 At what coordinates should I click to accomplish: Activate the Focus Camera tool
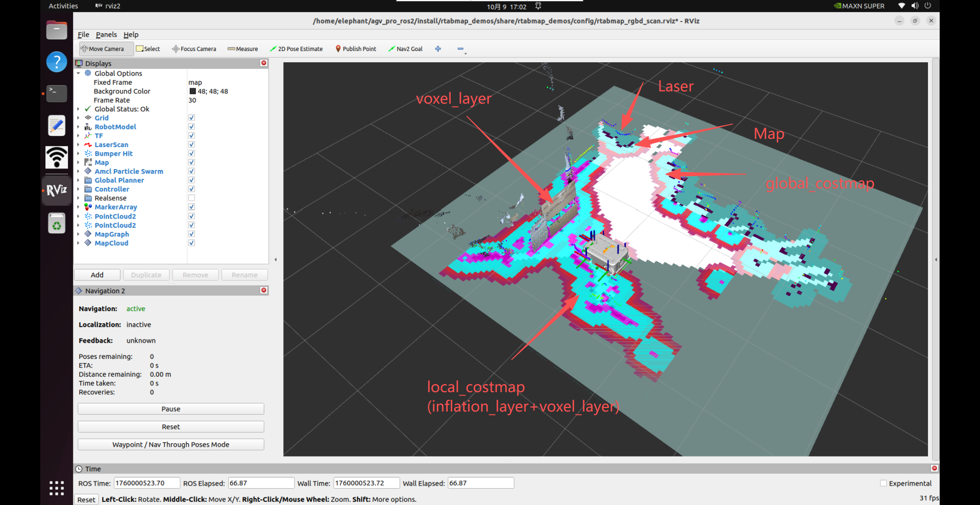[194, 49]
